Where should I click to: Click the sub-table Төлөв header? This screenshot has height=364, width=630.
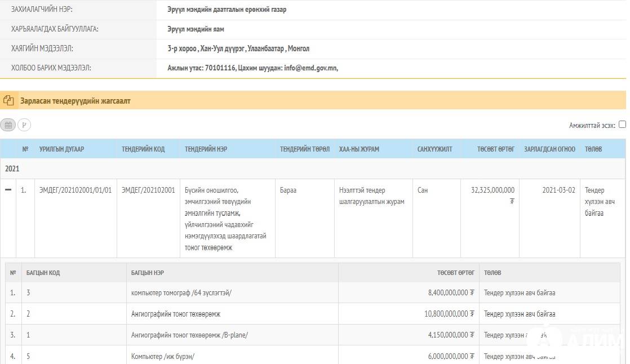492,273
